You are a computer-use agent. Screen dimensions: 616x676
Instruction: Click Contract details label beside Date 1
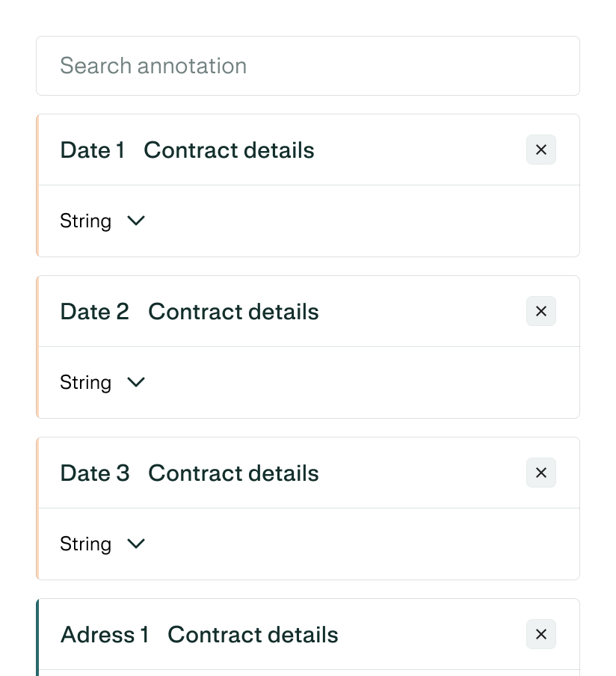click(x=229, y=150)
